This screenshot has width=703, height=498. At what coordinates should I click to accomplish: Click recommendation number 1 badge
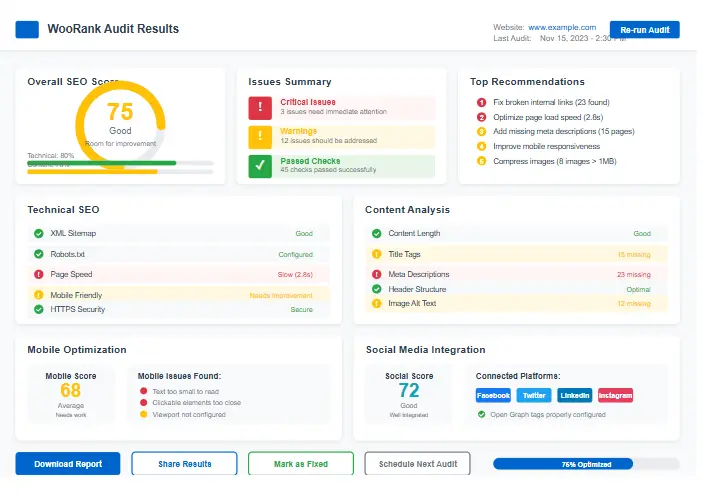pos(482,102)
